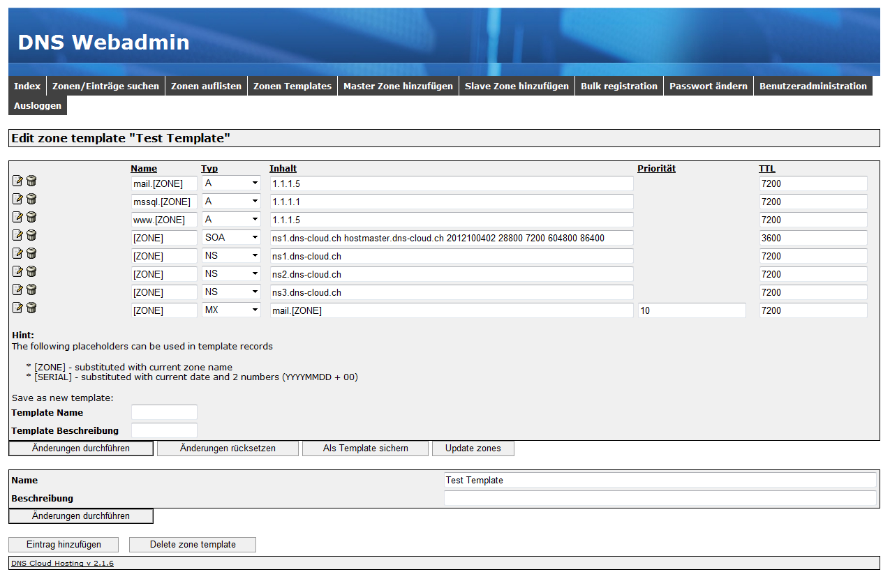Expand the SOA record type dropdown
Image resolution: width=890 pixels, height=588 pixels.
231,238
